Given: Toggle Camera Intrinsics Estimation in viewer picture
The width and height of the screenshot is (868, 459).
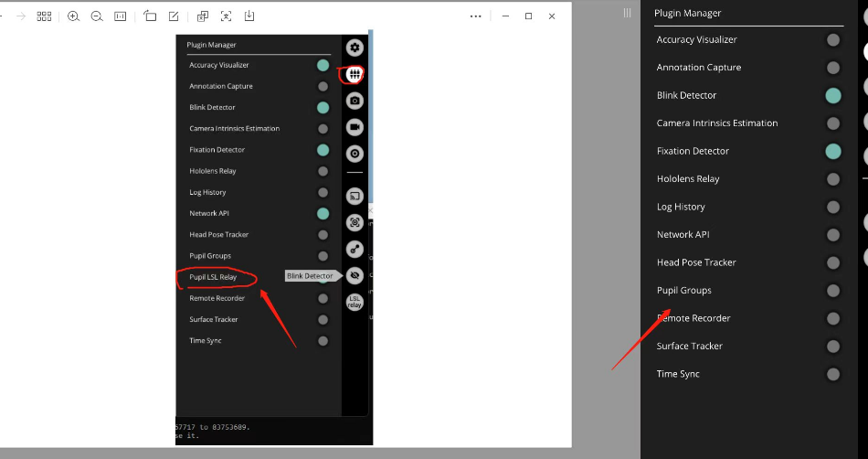Looking at the screenshot, I should click(x=323, y=129).
